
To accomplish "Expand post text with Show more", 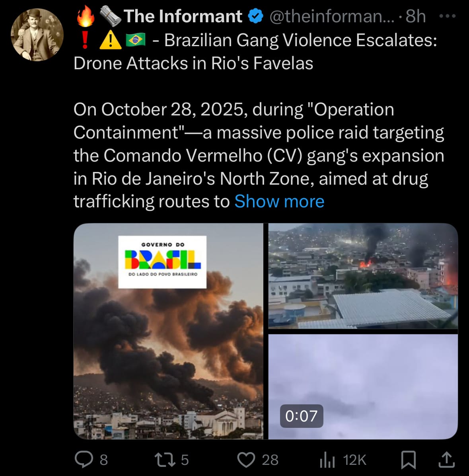I will pyautogui.click(x=279, y=201).
